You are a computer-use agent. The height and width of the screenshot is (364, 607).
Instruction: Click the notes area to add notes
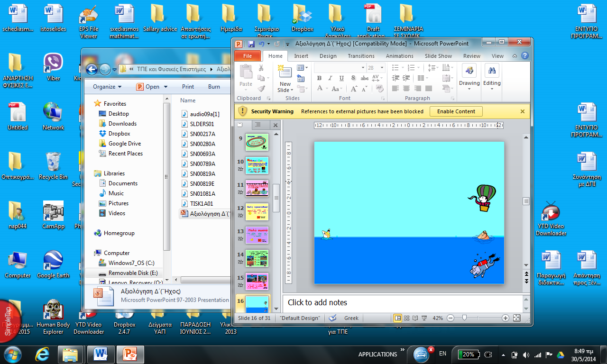click(x=402, y=302)
